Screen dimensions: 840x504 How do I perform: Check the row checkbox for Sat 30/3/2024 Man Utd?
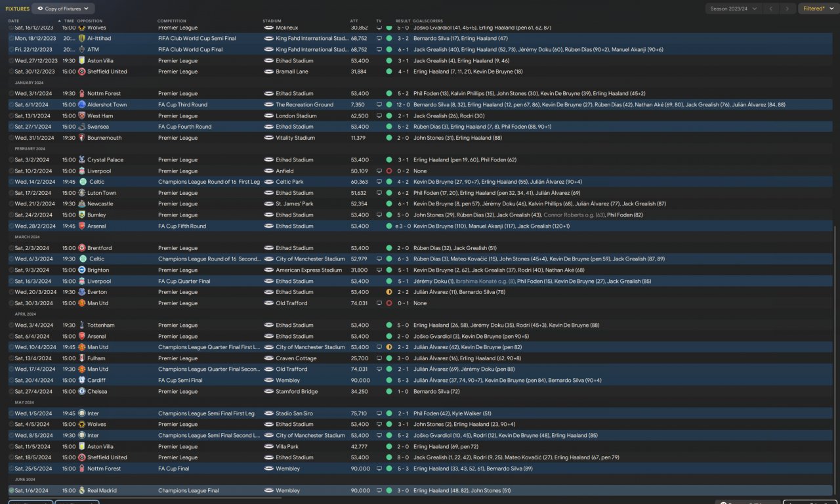pos(11,303)
